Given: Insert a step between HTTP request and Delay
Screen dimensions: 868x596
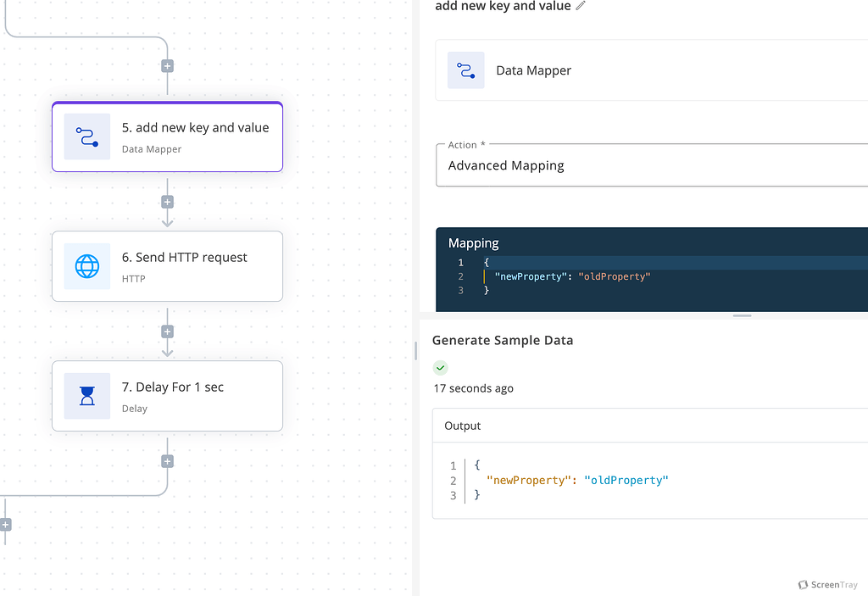Looking at the screenshot, I should [x=167, y=331].
